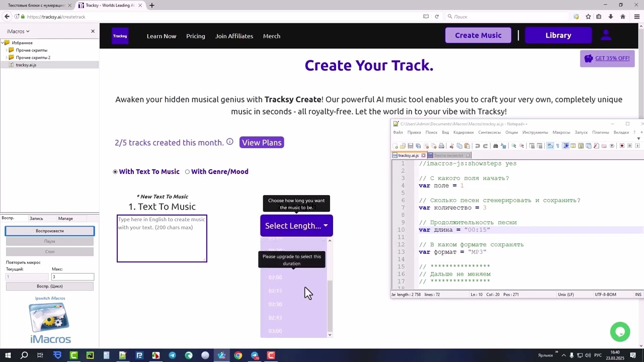Open the green chat support bubble
The height and width of the screenshot is (362, 644).
pyautogui.click(x=620, y=332)
